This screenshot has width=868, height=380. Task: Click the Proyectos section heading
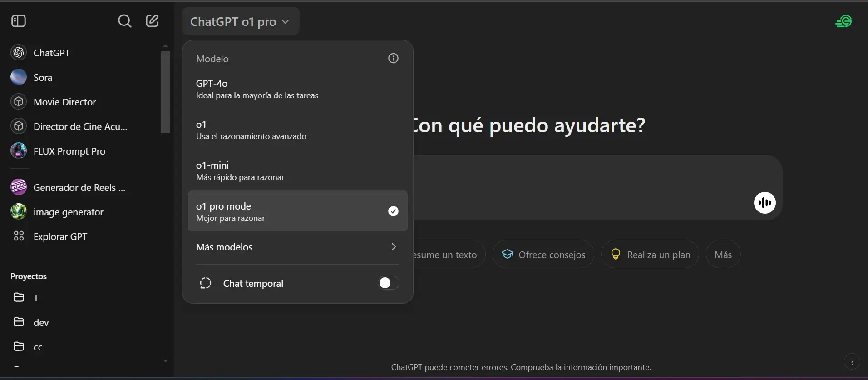[x=29, y=276]
